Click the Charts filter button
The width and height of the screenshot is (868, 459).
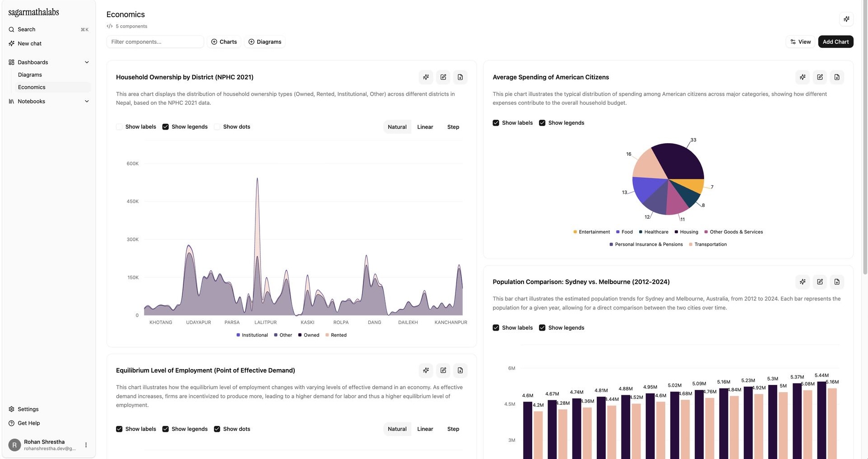pyautogui.click(x=224, y=42)
